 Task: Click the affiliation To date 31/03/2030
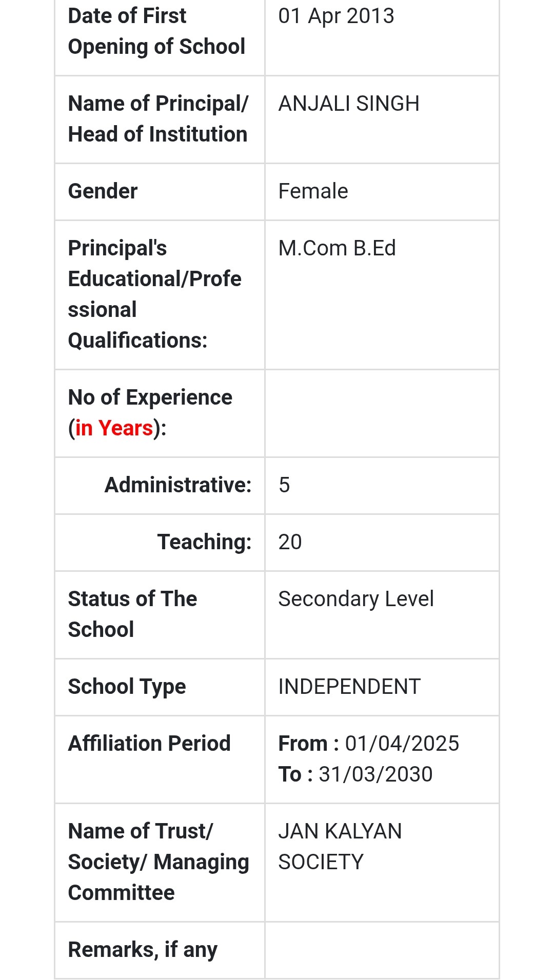coord(375,774)
